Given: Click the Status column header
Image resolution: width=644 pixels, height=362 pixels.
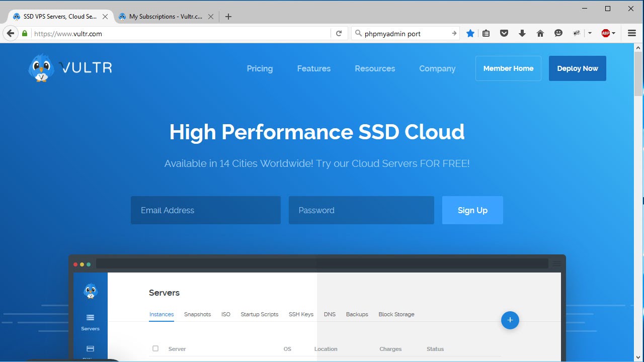Looking at the screenshot, I should [x=435, y=349].
